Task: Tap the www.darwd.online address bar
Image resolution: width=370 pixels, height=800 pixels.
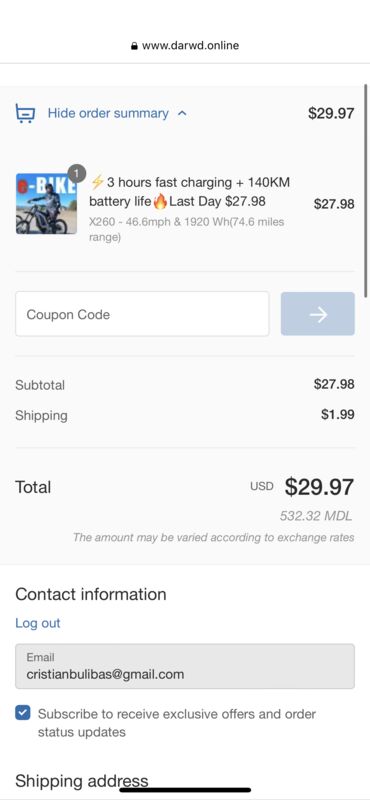Action: [185, 45]
